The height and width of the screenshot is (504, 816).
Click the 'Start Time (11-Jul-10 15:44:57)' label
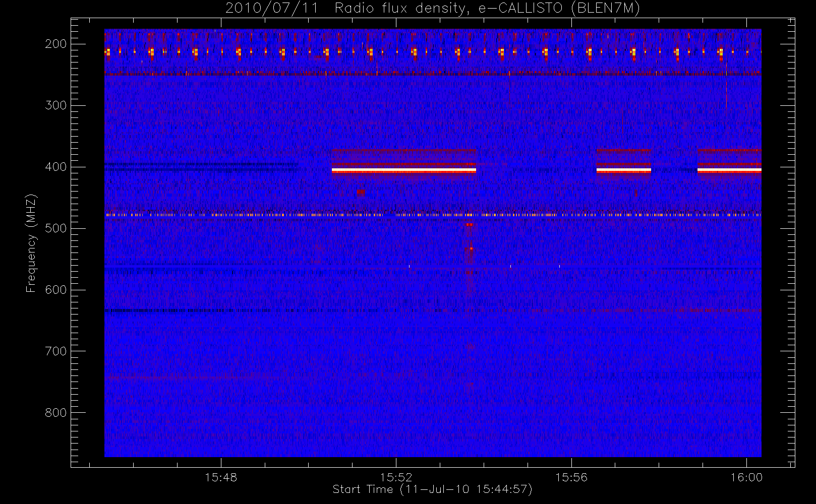pyautogui.click(x=432, y=489)
